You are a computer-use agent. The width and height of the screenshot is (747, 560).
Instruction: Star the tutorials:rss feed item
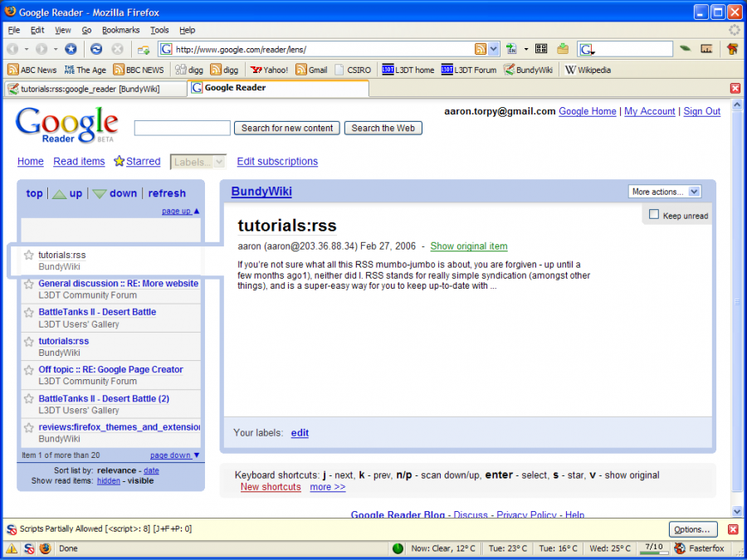click(x=28, y=256)
